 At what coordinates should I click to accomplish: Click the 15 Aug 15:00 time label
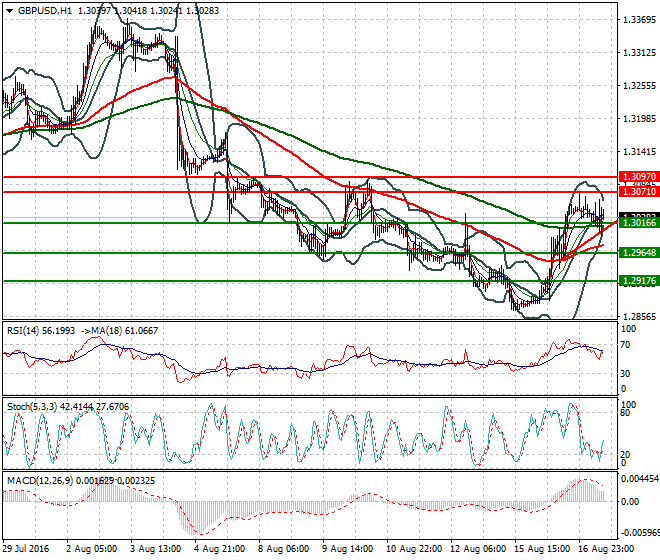542,549
